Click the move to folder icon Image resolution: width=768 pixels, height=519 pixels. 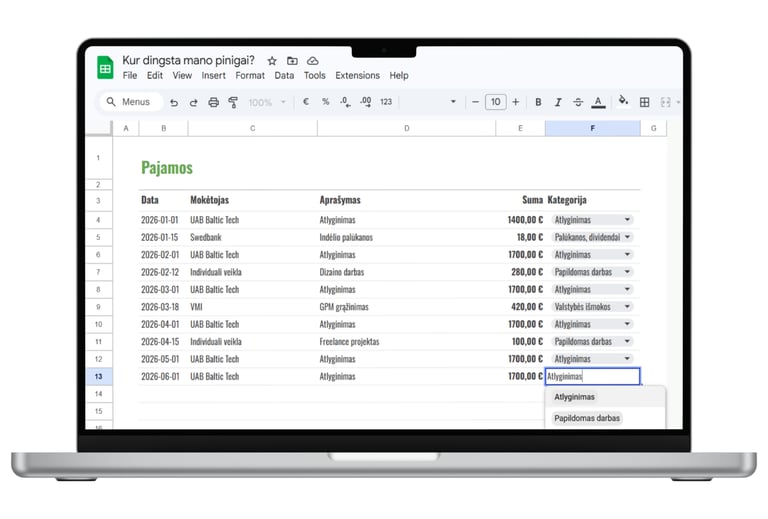tap(292, 61)
